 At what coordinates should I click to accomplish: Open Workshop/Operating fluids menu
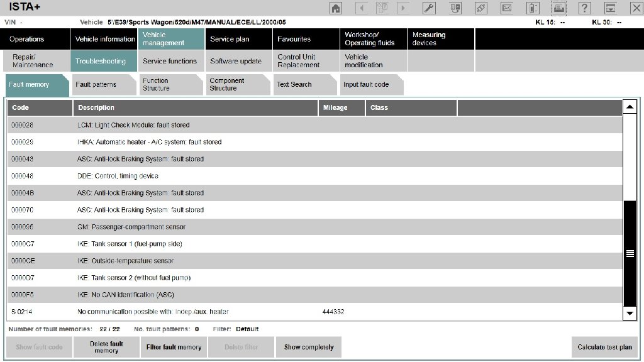pyautogui.click(x=374, y=39)
